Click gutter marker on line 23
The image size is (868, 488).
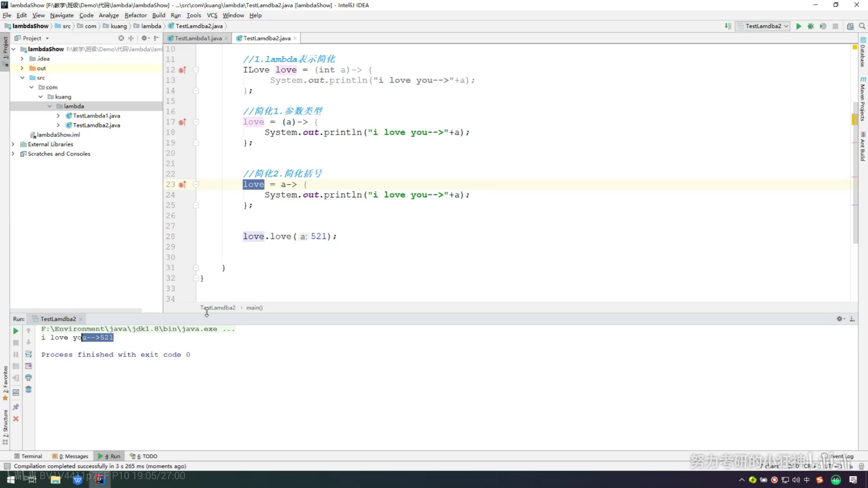(x=182, y=185)
